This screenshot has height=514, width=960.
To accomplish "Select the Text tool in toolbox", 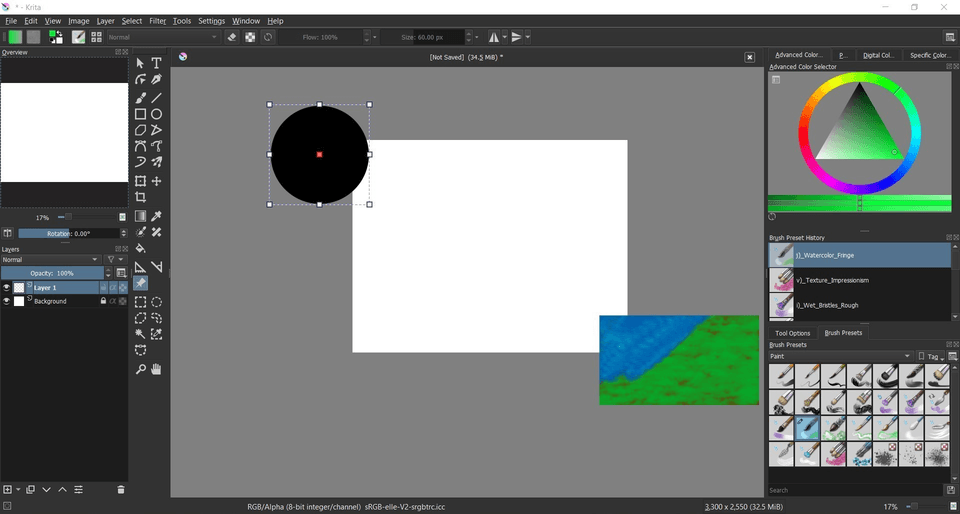I will (157, 63).
